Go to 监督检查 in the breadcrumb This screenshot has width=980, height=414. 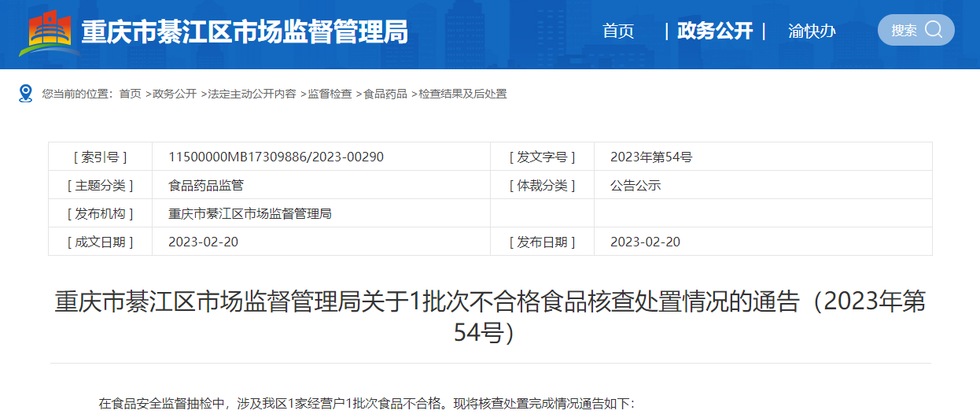[x=330, y=94]
